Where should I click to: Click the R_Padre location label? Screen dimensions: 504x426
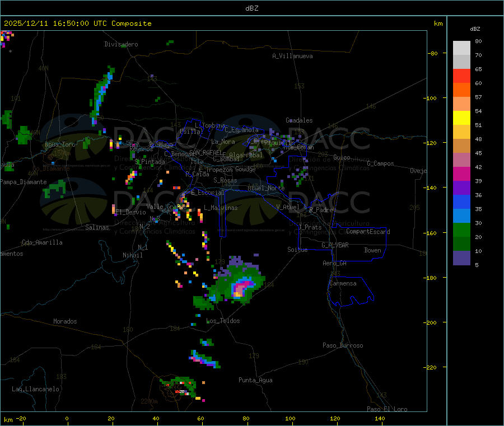pyautogui.click(x=321, y=210)
